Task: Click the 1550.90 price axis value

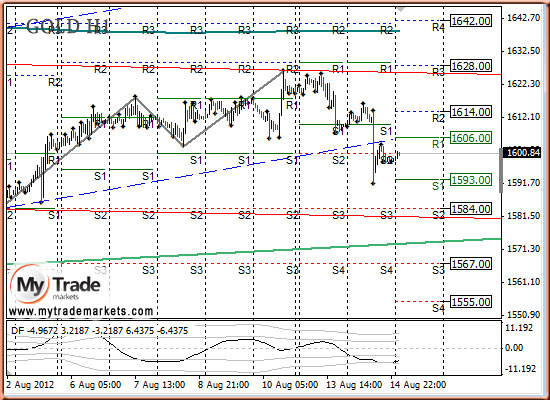Action: pos(523,315)
